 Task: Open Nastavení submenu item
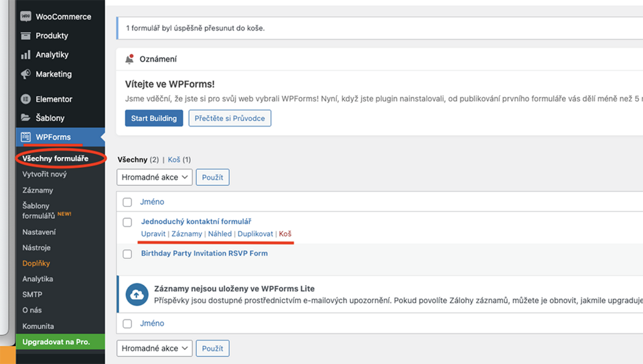39,232
